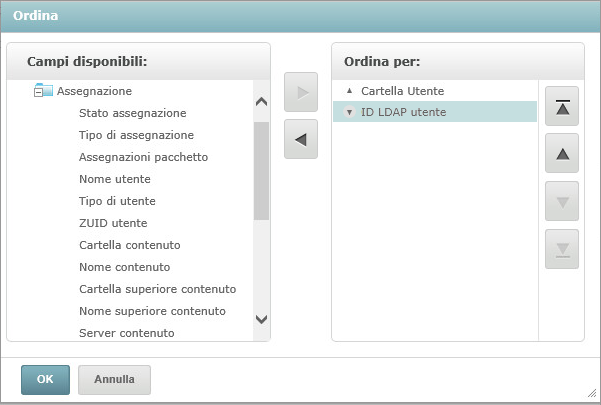
Task: Toggle sort direction of ID LDAP utente
Action: click(349, 112)
